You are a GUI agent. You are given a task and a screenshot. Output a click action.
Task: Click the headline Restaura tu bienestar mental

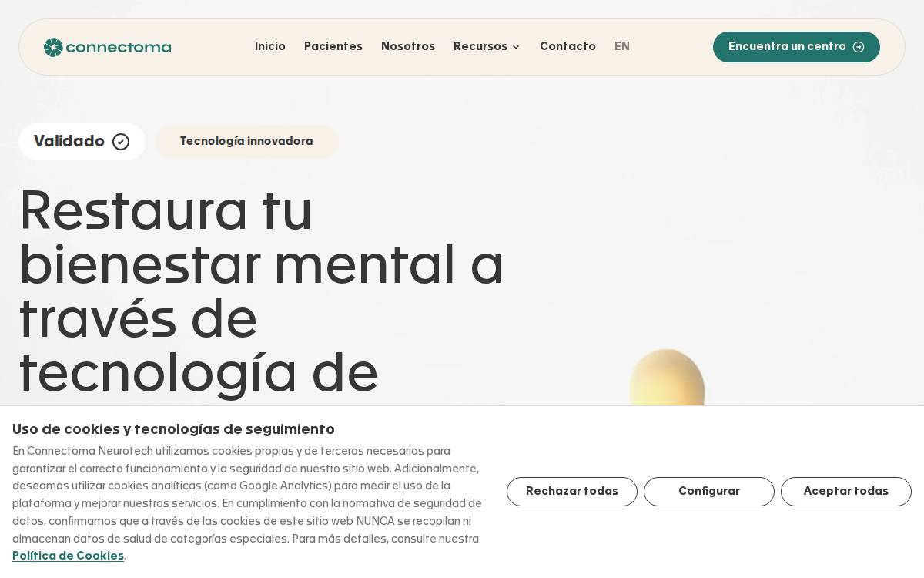pyautogui.click(x=261, y=291)
